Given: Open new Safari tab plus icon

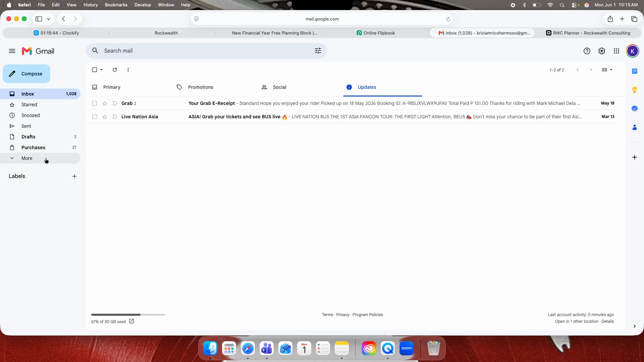Looking at the screenshot, I should tap(622, 19).
